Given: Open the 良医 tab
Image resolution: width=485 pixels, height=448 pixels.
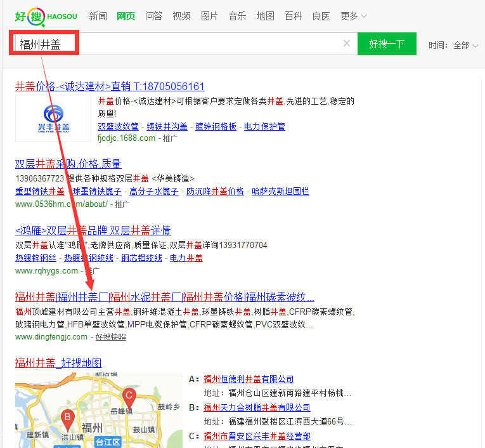Looking at the screenshot, I should point(321,16).
